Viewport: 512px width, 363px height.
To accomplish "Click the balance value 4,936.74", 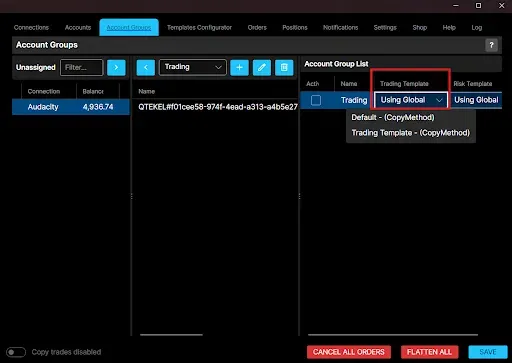I will point(98,107).
